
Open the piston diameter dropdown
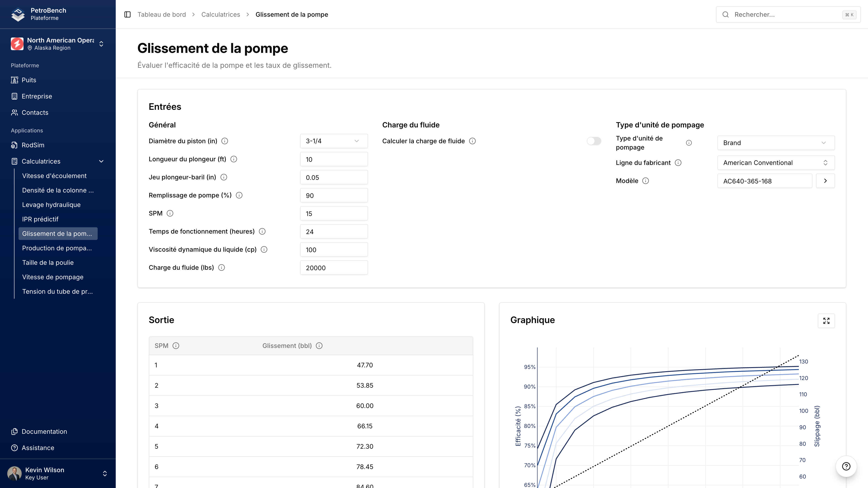click(334, 141)
